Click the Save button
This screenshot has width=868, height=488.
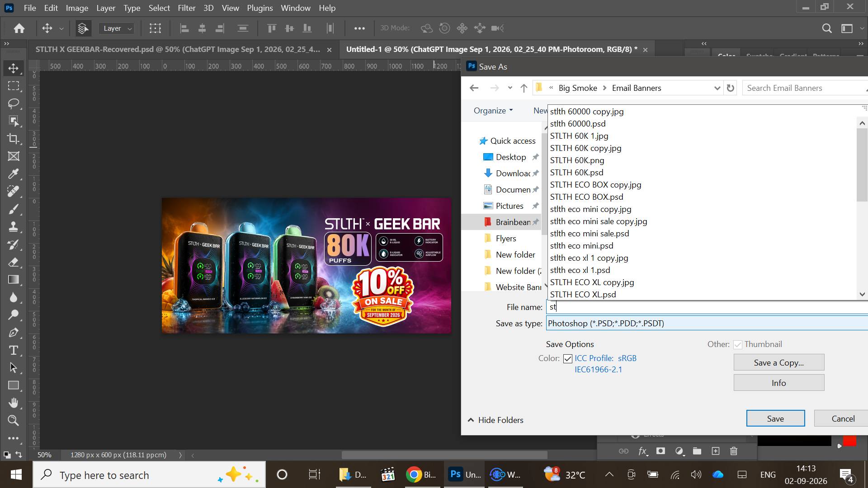pos(776,419)
